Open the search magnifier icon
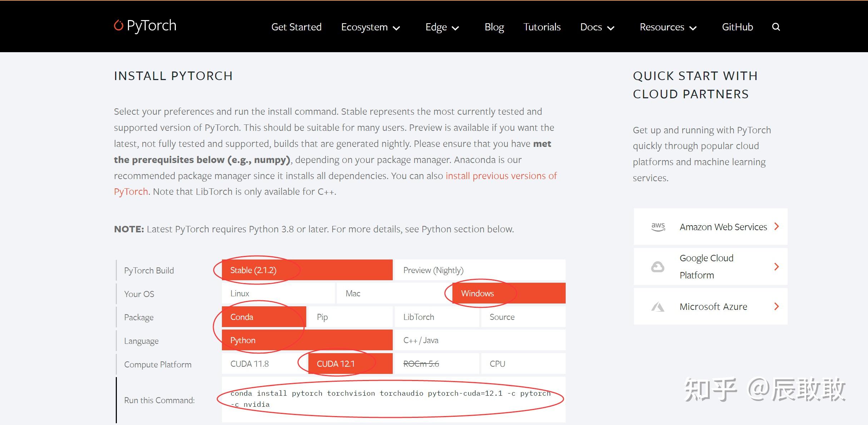 tap(776, 27)
